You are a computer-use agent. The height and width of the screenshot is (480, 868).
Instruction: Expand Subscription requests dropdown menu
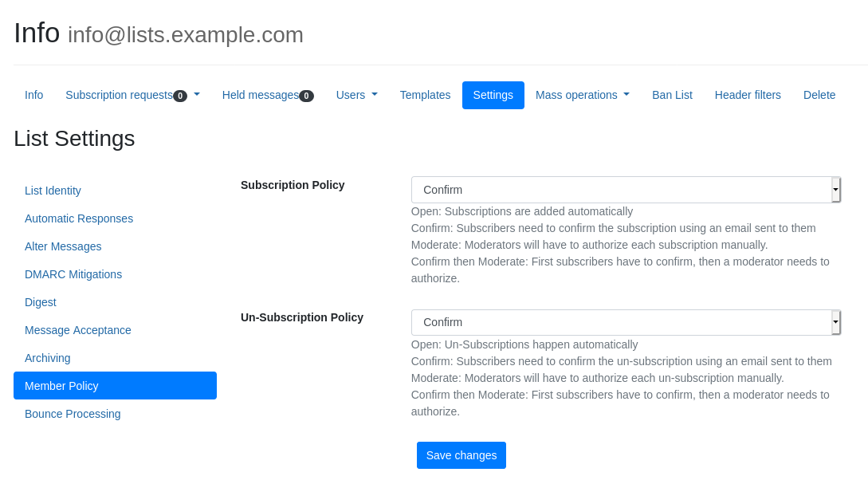[x=132, y=95]
